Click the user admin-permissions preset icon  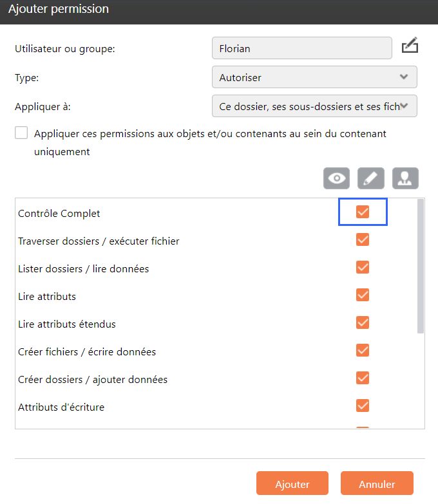[x=405, y=178]
